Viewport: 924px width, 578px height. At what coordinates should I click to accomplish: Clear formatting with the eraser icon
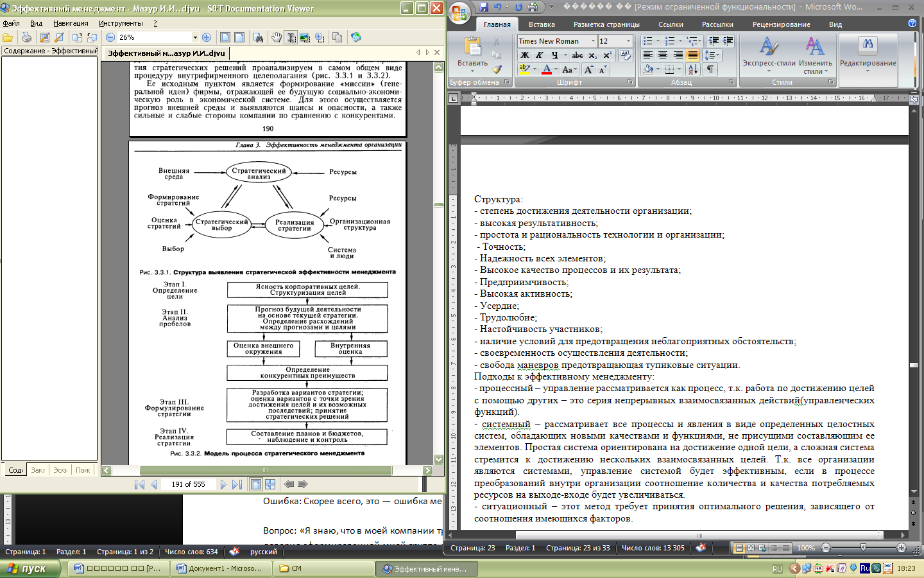pos(626,55)
